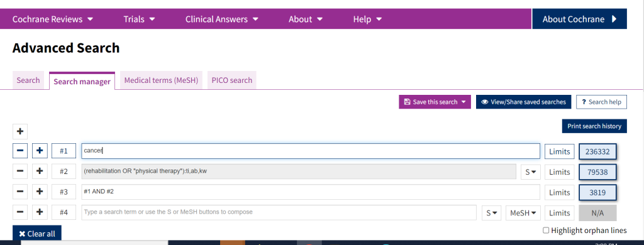644x245 pixels.
Task: Open the Cochrane Reviews menu
Action: tap(53, 19)
